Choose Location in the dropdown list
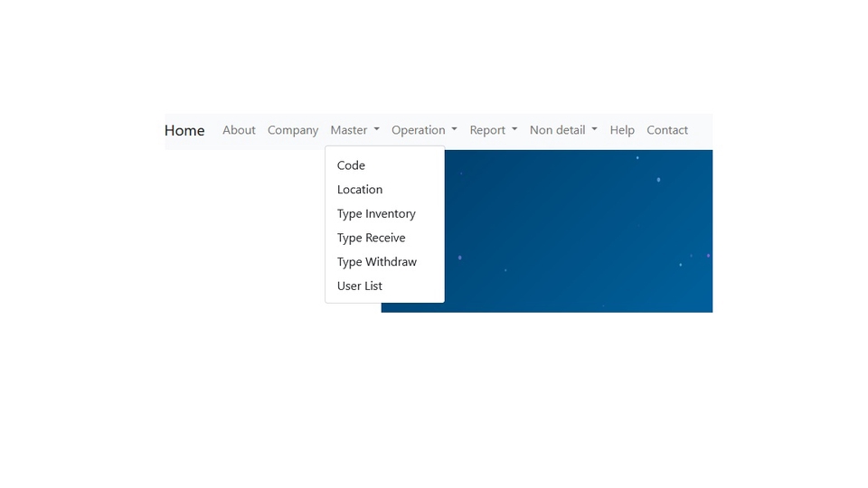The image size is (868, 488). [x=360, y=190]
